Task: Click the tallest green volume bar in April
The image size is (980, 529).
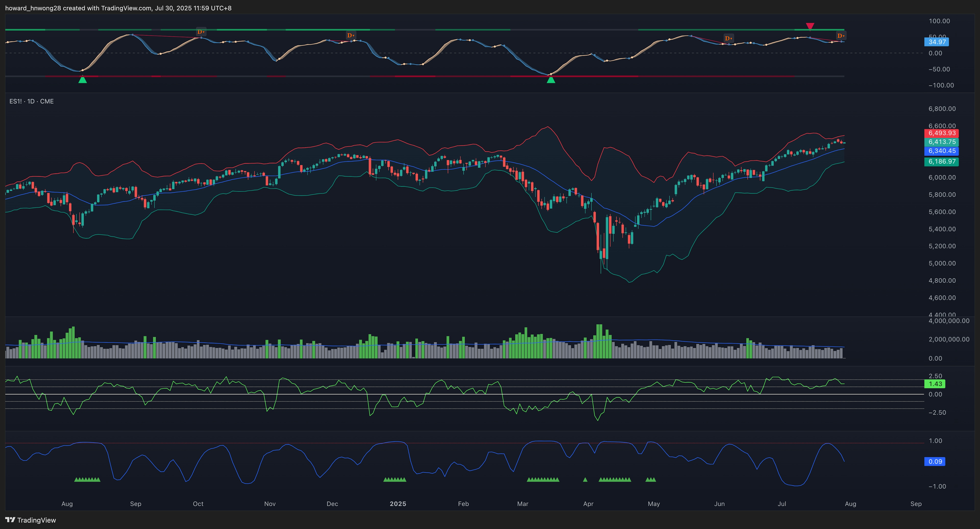Action: (599, 341)
